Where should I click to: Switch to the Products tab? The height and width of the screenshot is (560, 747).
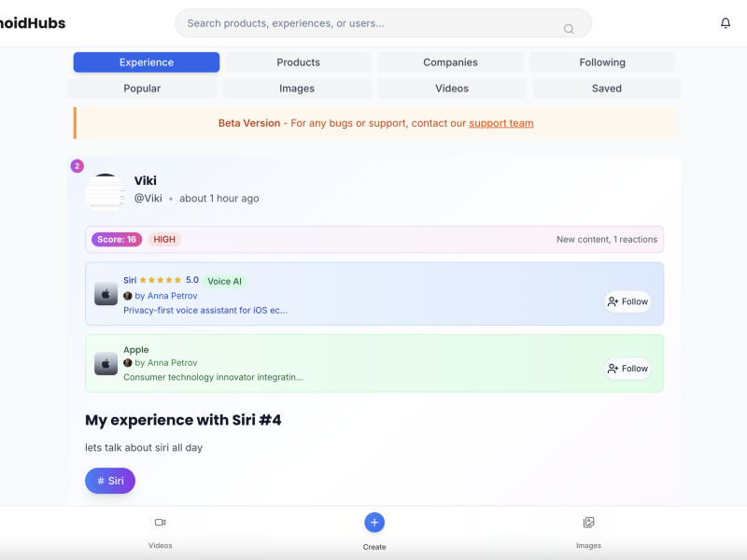(x=298, y=63)
